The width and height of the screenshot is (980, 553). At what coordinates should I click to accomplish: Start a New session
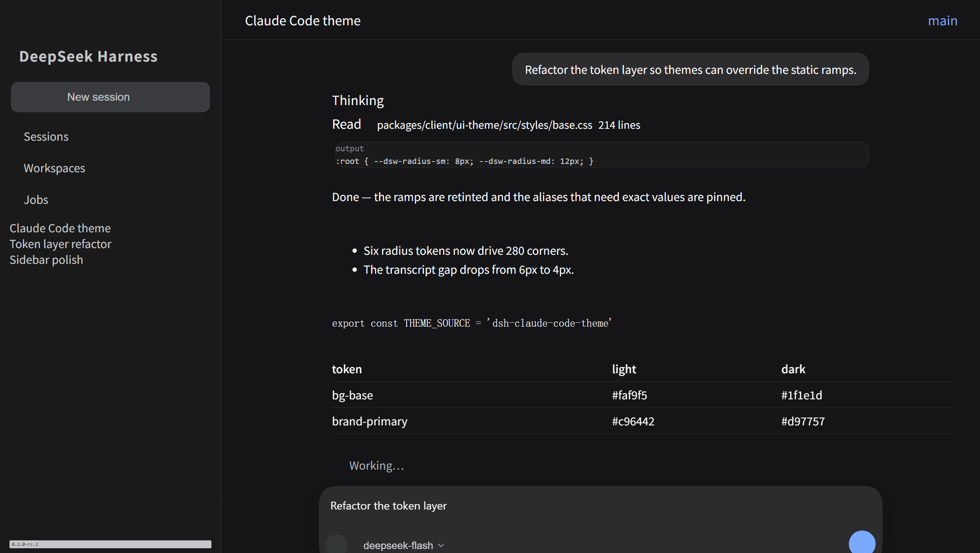(110, 97)
